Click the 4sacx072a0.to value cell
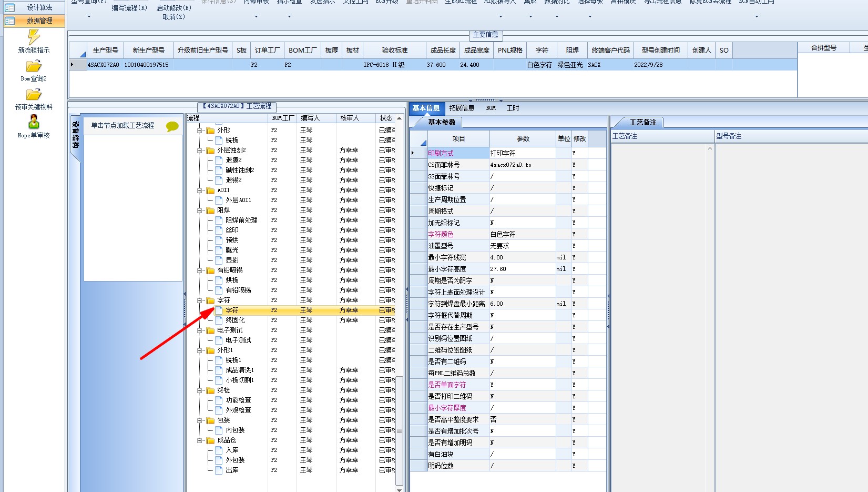This screenshot has height=492, width=868. click(x=523, y=165)
